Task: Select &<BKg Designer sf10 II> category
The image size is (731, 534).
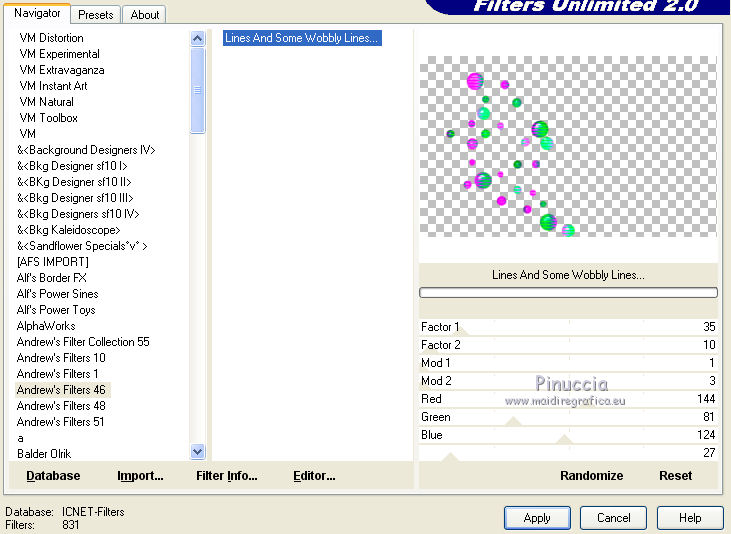Action: (x=74, y=182)
